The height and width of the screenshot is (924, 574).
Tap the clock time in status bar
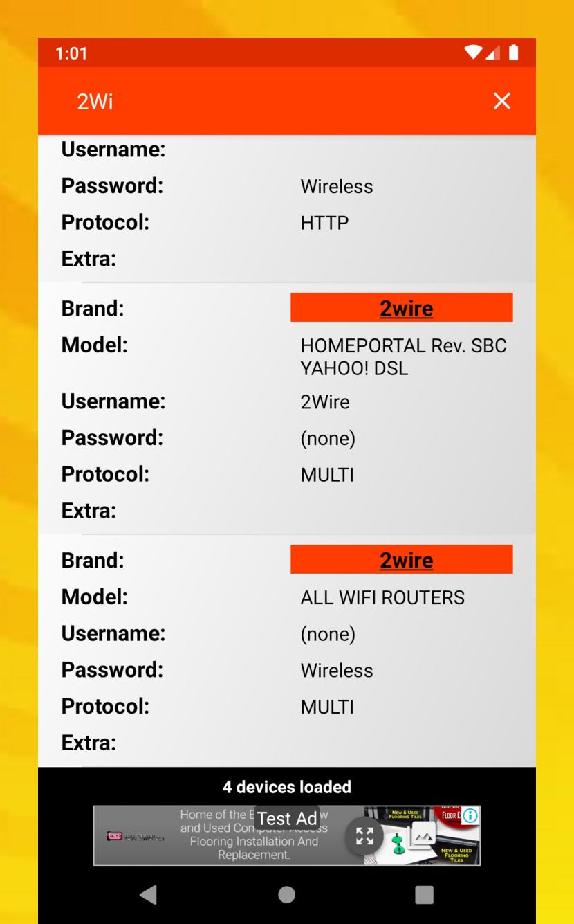pos(71,53)
